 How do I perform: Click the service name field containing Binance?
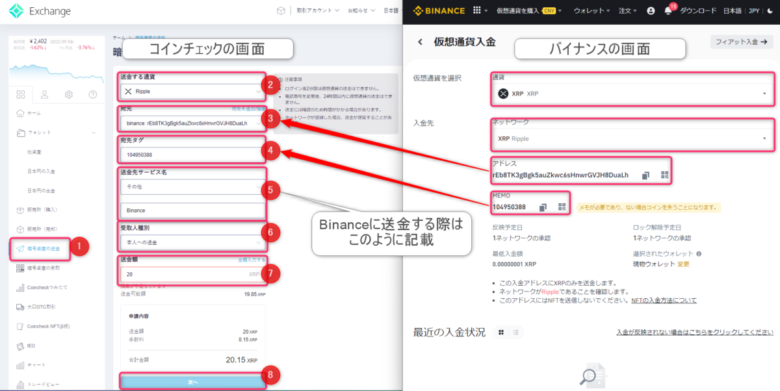(192, 210)
